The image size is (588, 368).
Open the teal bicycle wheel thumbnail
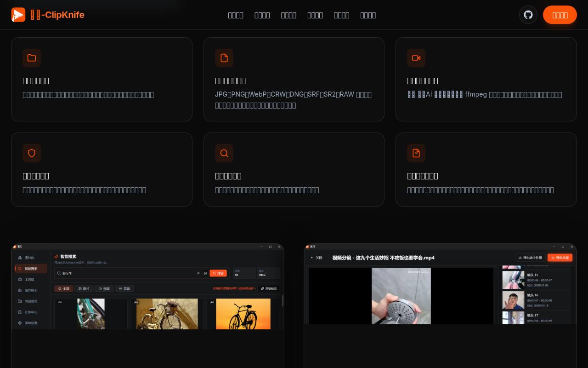point(91,314)
